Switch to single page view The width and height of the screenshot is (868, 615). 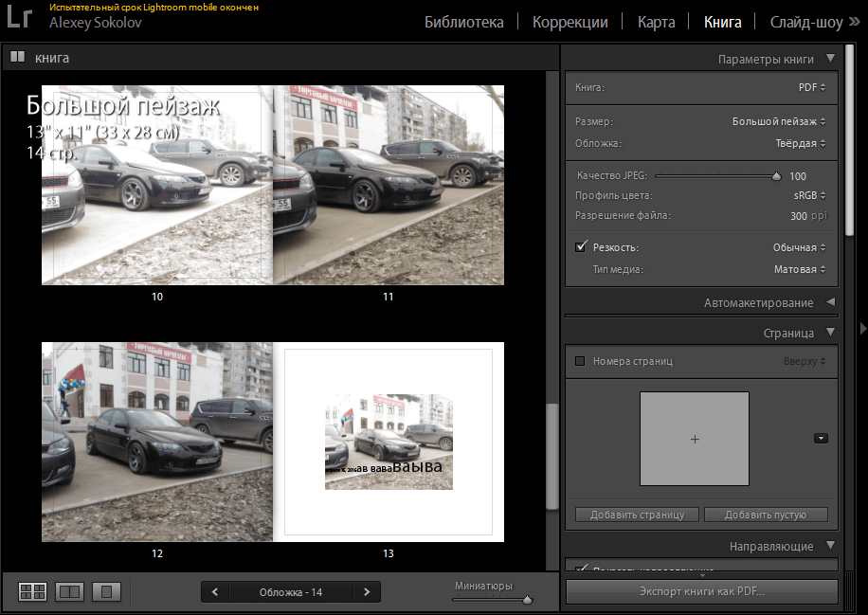[106, 591]
